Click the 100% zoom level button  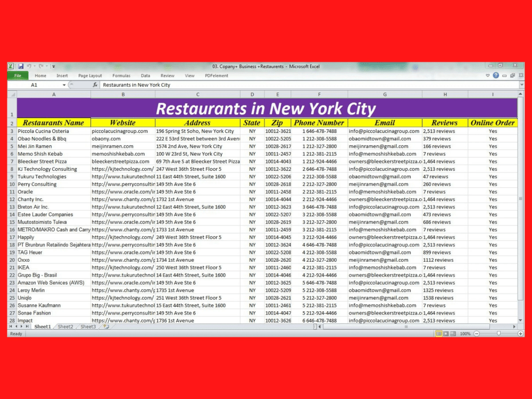[465, 334]
